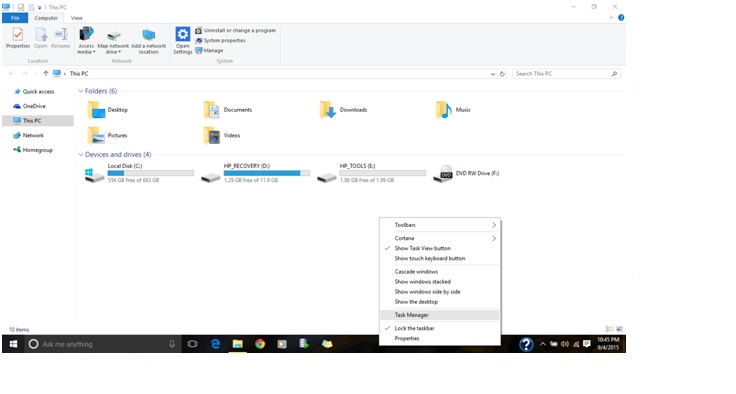
Task: Open the Customize Quick Access Toolbar dropdown
Action: (40, 8)
